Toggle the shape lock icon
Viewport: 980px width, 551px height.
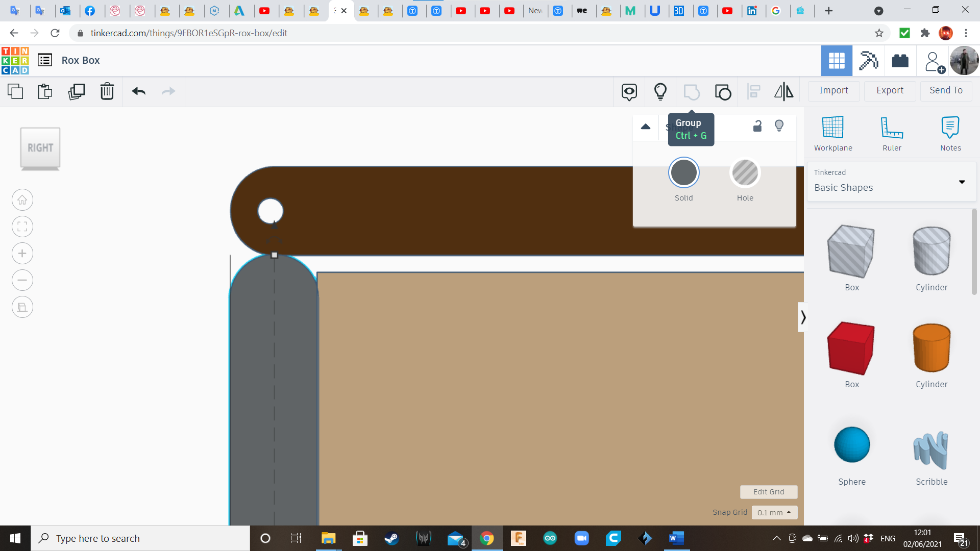pyautogui.click(x=757, y=126)
